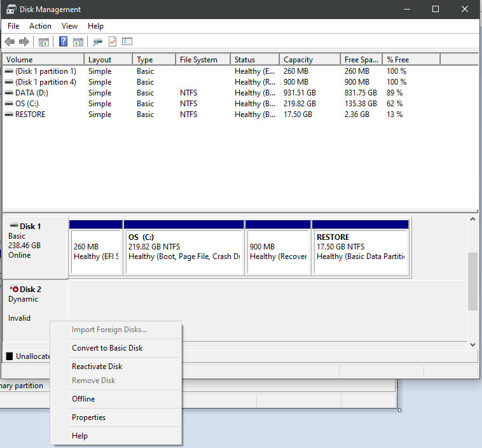Click NTFS cell in DATA (D:) row

tap(189, 93)
